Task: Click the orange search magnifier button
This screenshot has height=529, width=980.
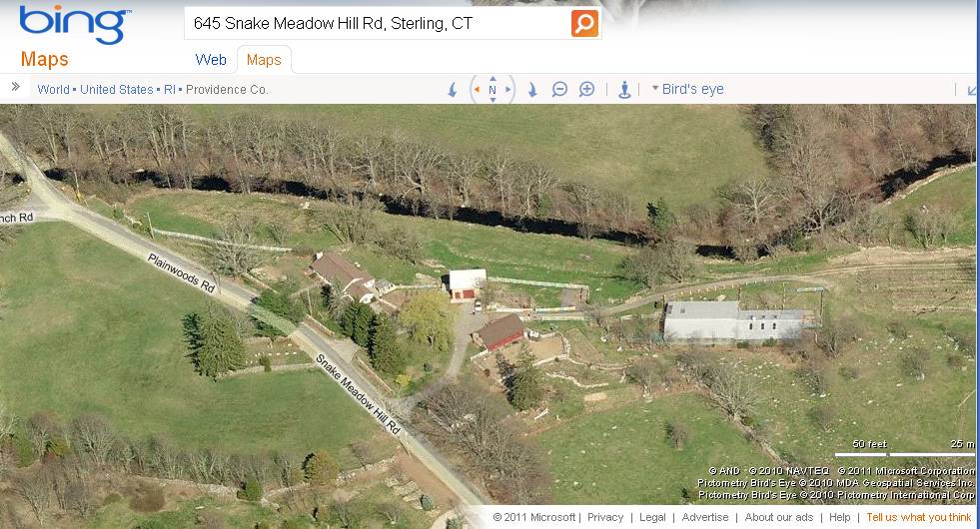Action: click(x=584, y=24)
